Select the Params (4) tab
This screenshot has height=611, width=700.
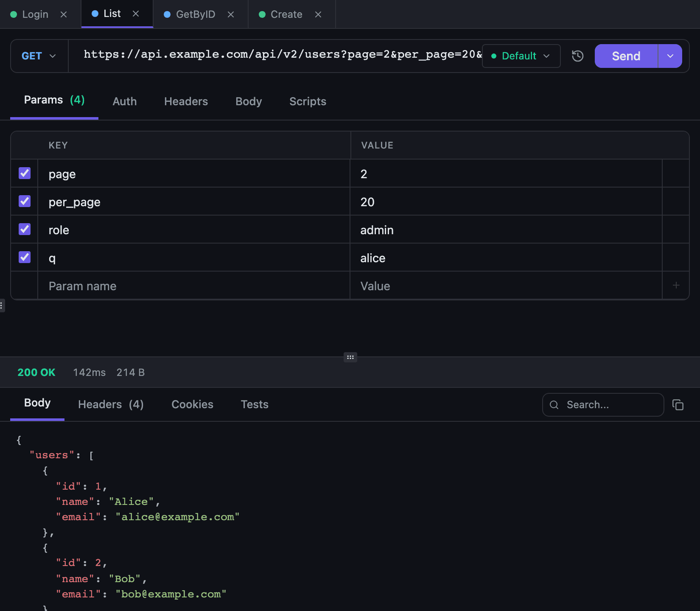point(54,100)
